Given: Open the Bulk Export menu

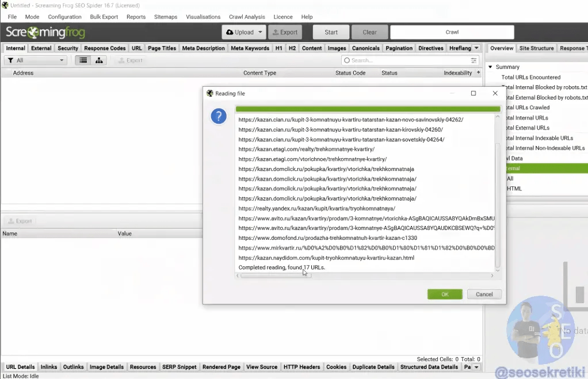Looking at the screenshot, I should 104,17.
